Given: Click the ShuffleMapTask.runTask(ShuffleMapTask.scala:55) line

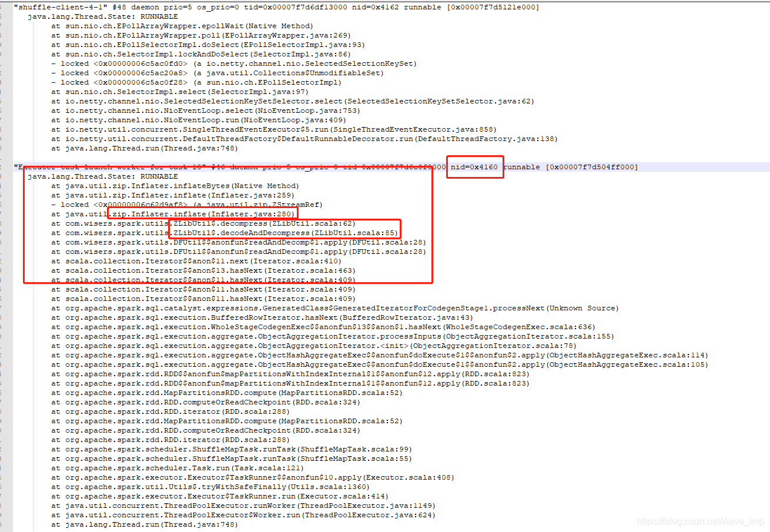Looking at the screenshot, I should (x=232, y=459).
